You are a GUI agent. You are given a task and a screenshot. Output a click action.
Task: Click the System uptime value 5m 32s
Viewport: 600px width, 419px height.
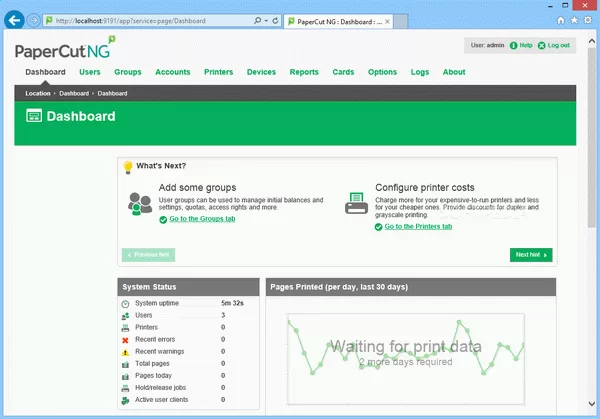tap(232, 303)
